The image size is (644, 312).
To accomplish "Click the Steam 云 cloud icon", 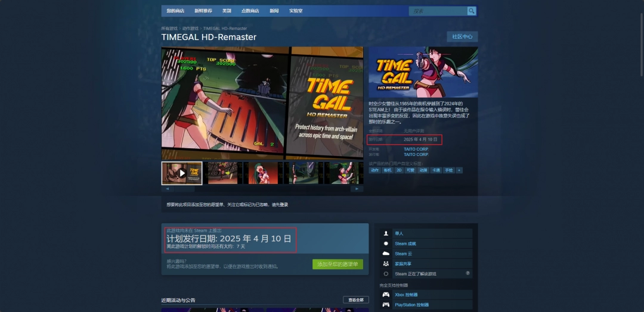I will point(386,254).
